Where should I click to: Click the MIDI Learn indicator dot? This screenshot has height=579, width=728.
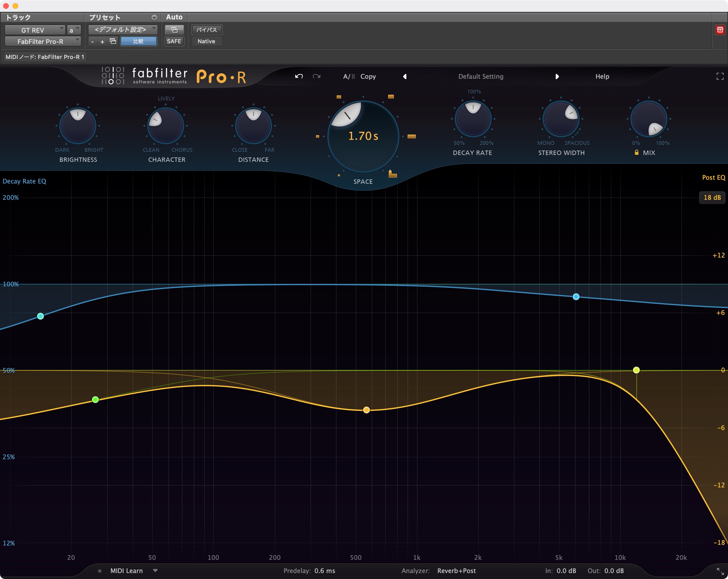coord(99,571)
